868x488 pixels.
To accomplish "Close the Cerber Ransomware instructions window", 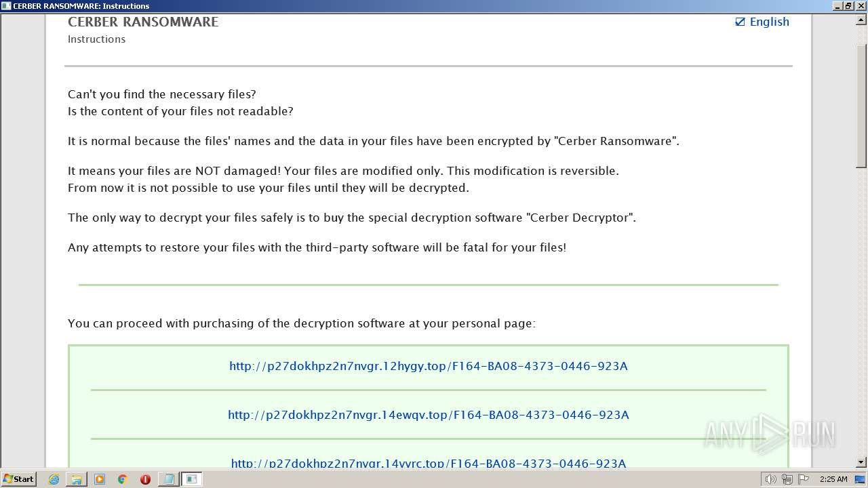I will click(860, 6).
